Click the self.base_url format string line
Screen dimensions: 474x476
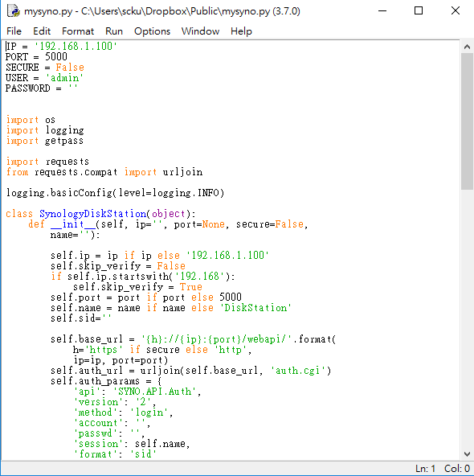[194, 339]
